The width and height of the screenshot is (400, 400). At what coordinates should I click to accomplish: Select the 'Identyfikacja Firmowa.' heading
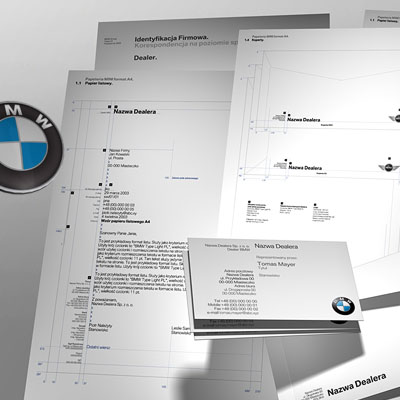171,38
